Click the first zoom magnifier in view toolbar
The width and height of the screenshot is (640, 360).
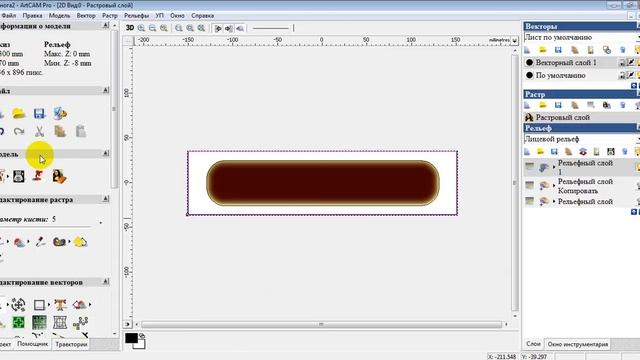141,28
